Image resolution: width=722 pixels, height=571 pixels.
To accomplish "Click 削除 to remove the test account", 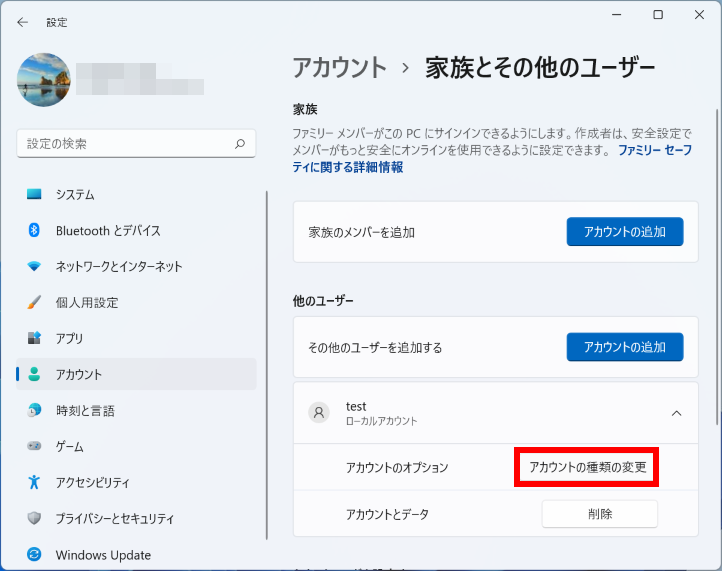I will (600, 514).
